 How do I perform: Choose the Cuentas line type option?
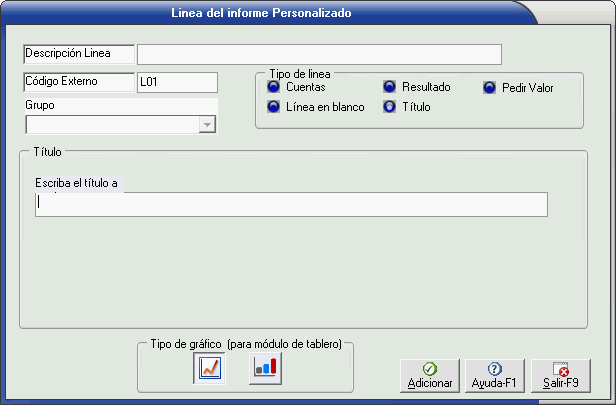[274, 87]
